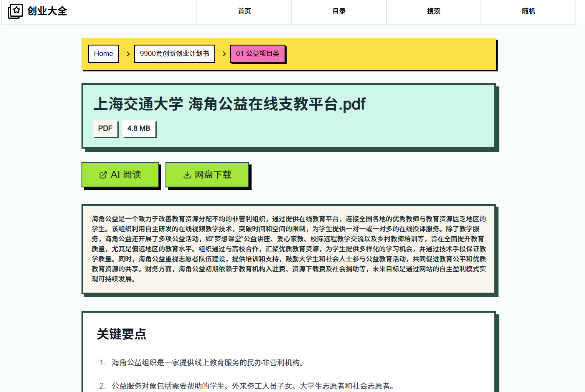Open the 目录 navigation item

pyautogui.click(x=339, y=11)
